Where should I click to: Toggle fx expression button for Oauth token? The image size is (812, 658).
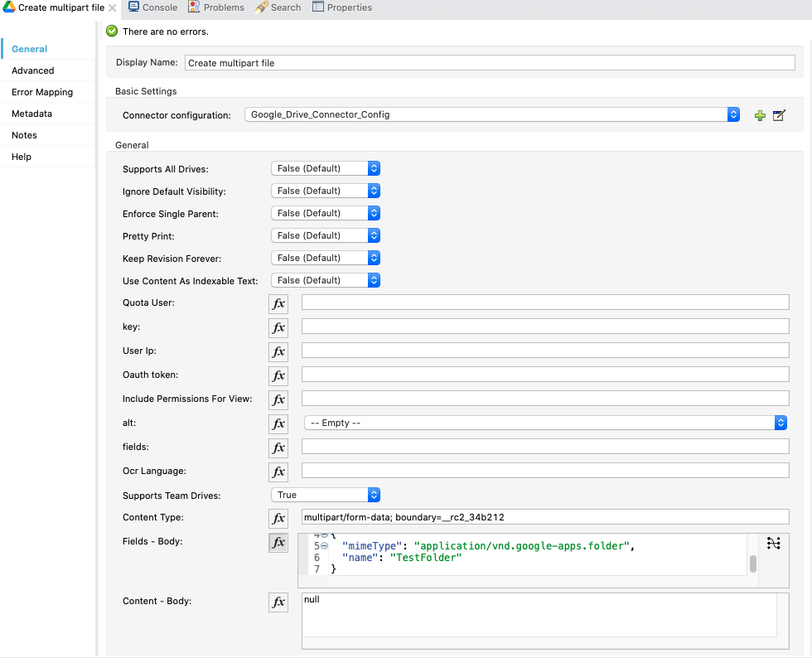click(x=278, y=375)
